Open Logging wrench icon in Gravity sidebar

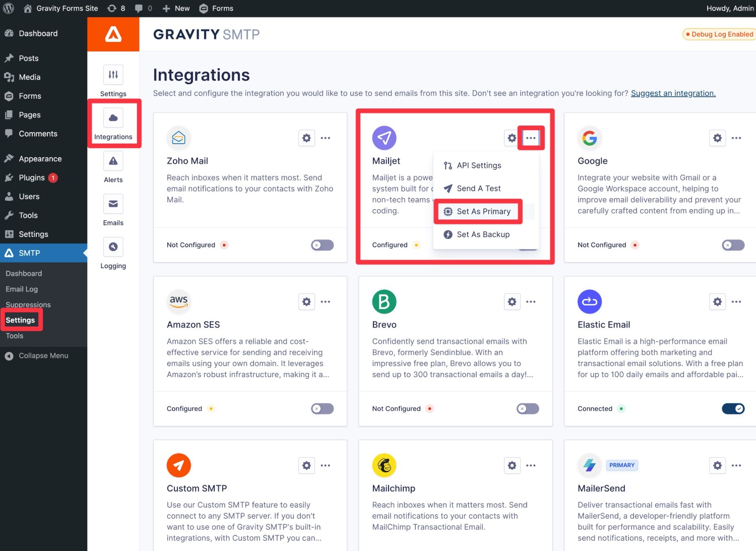tap(113, 247)
